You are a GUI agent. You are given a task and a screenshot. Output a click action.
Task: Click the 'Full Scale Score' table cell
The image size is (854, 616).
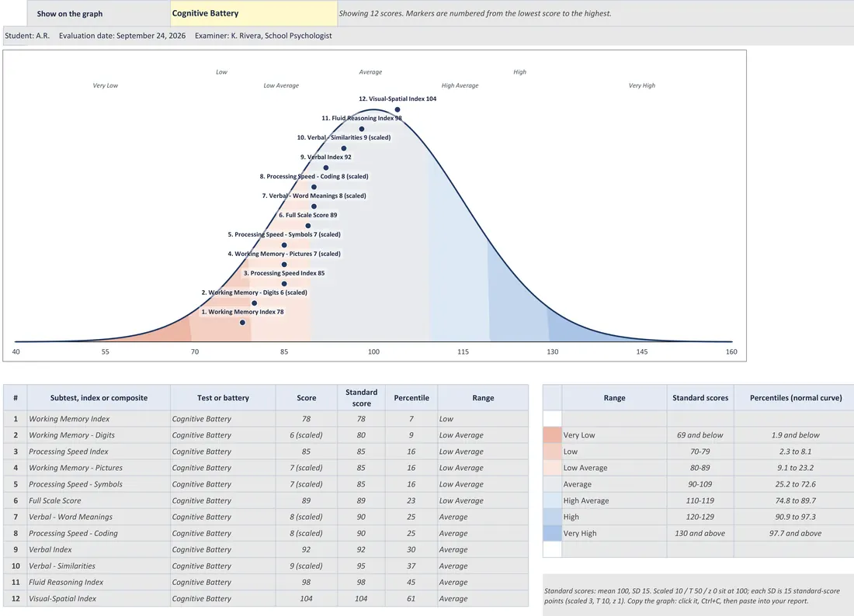click(99, 500)
